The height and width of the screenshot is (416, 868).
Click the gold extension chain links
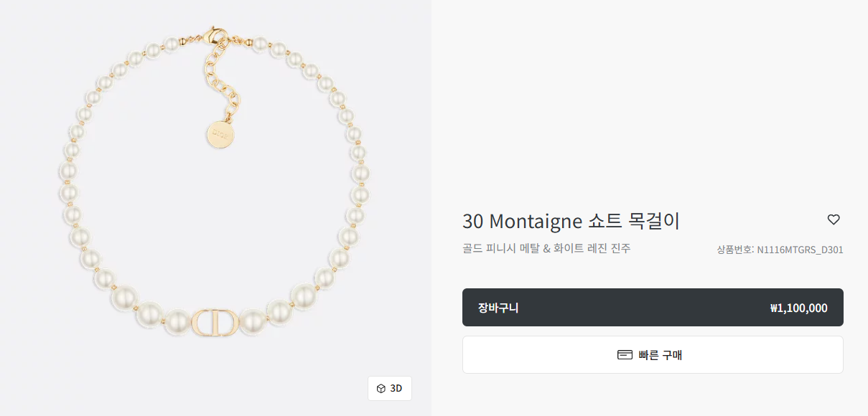[221, 79]
